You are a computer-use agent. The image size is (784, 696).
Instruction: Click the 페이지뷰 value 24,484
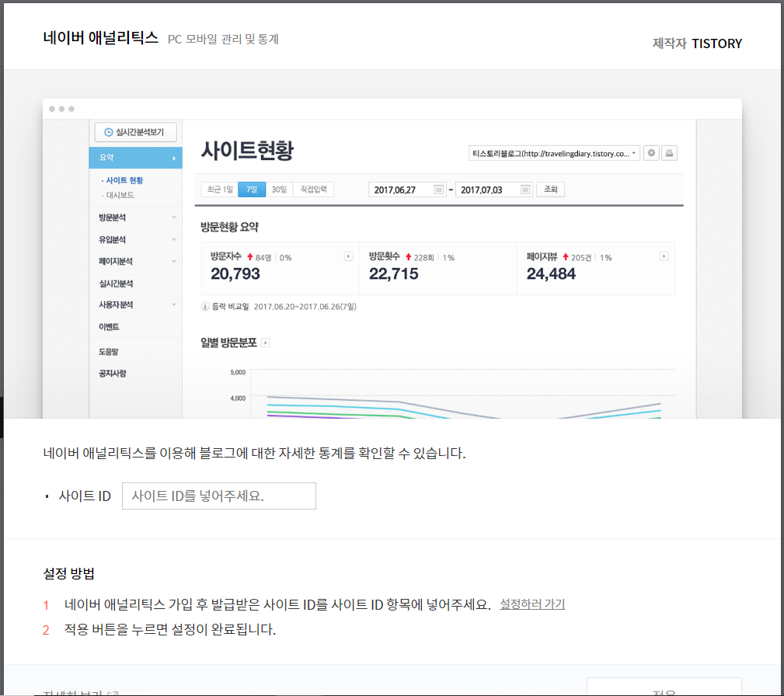pos(551,274)
